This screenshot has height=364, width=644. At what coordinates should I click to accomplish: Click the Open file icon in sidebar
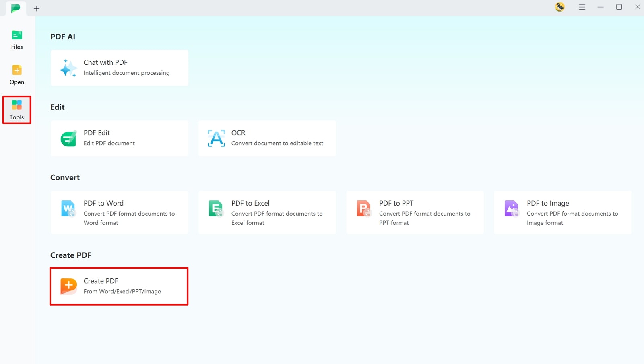(17, 70)
